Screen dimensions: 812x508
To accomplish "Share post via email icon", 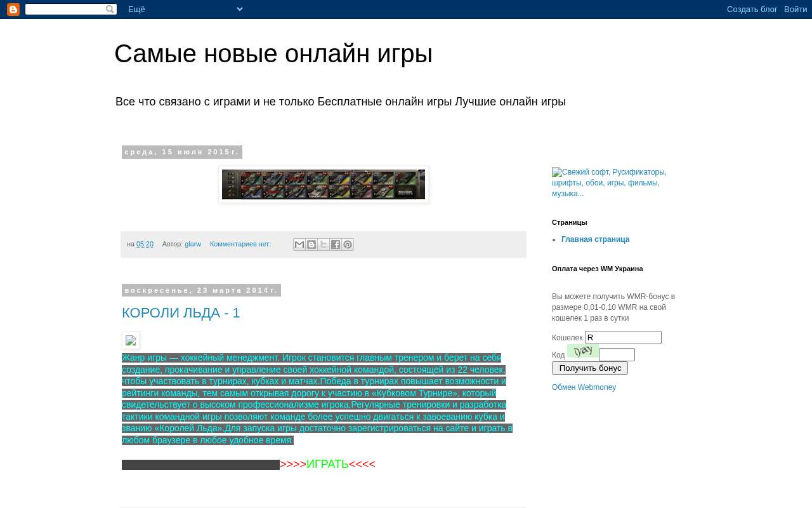I will click(x=299, y=244).
